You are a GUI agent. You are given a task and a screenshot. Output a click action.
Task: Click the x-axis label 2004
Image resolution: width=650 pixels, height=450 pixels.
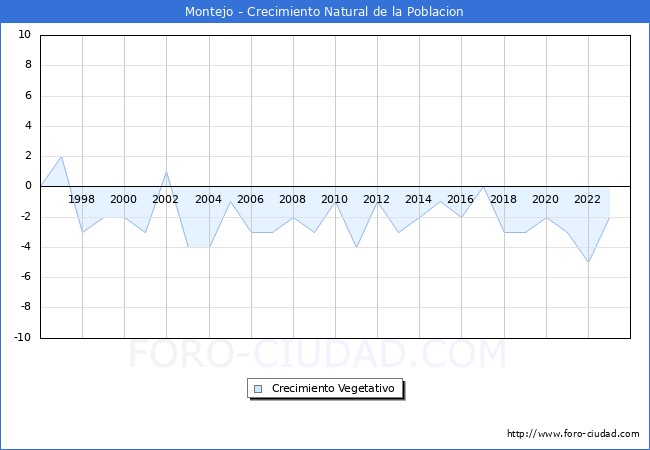pos(208,199)
